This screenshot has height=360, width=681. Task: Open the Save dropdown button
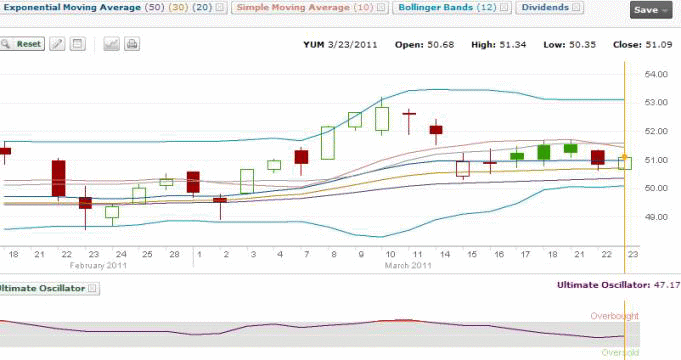click(x=651, y=10)
